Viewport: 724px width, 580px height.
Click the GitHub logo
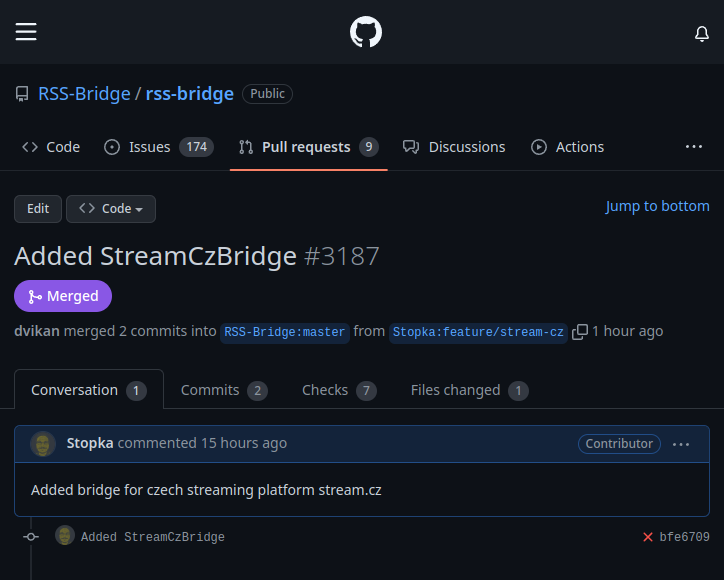[x=366, y=32]
